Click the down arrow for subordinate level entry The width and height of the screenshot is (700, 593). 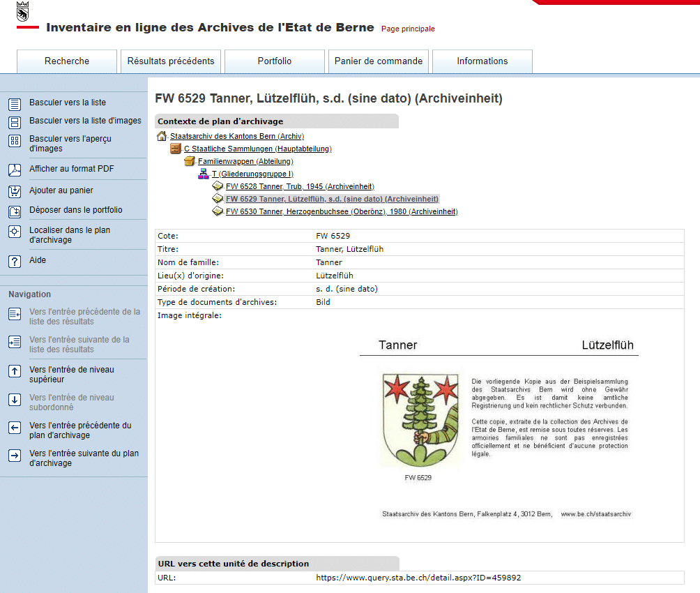tap(15, 400)
